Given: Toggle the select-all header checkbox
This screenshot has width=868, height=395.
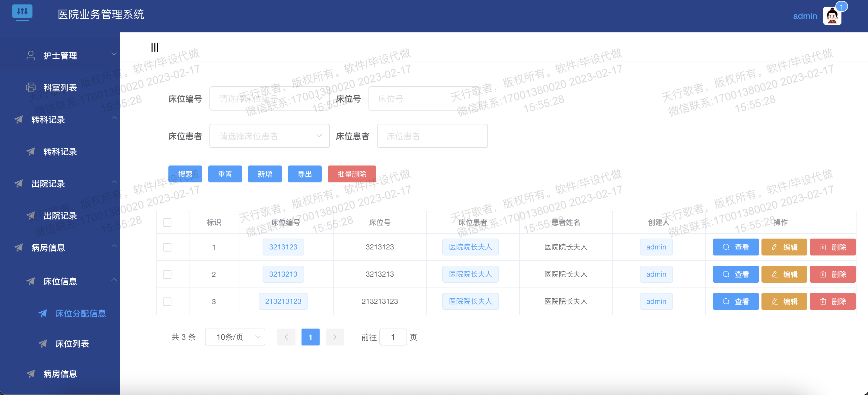Looking at the screenshot, I should click(x=167, y=223).
